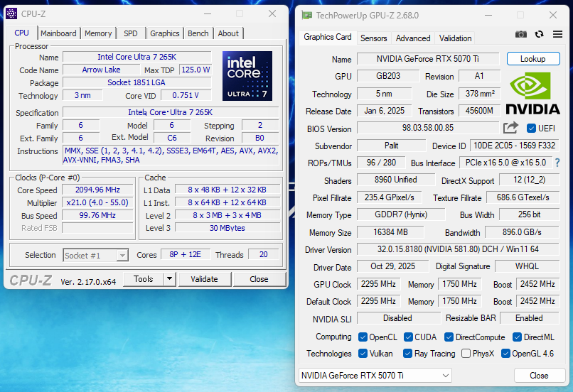Open the Socket #1 selection dropdown
This screenshot has width=573, height=392.
click(x=95, y=256)
